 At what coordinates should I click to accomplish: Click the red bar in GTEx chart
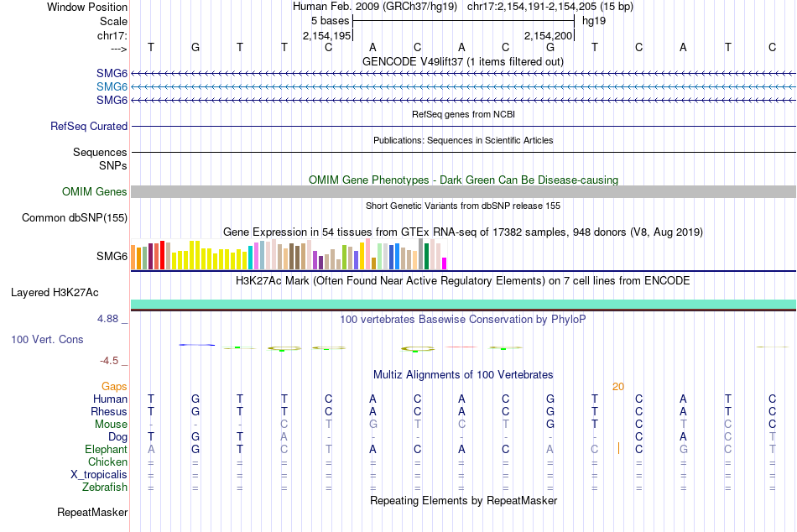click(162, 255)
